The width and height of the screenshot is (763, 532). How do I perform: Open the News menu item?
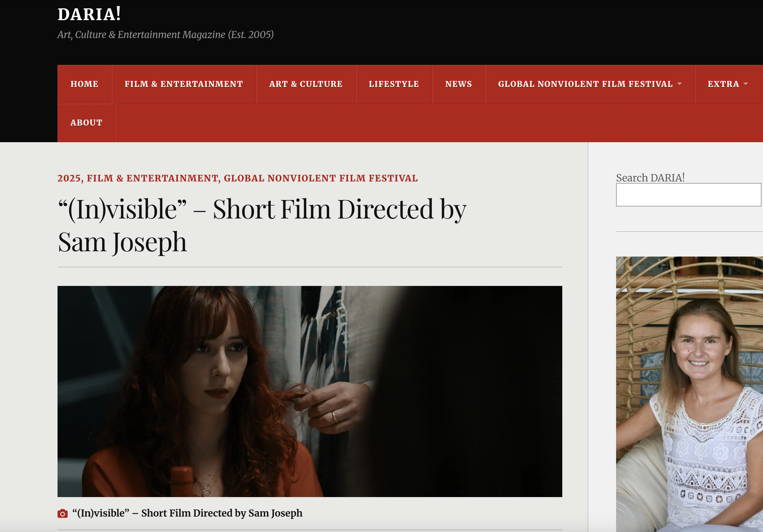(x=458, y=84)
